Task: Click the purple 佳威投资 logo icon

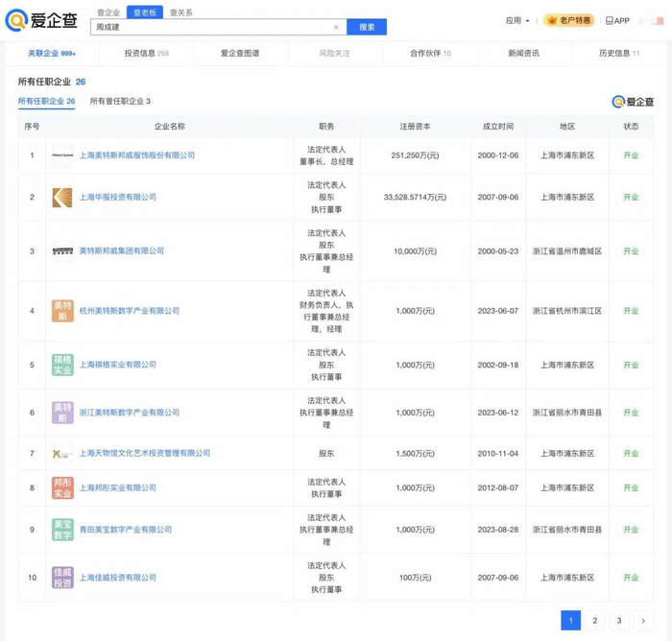Action: point(62,578)
